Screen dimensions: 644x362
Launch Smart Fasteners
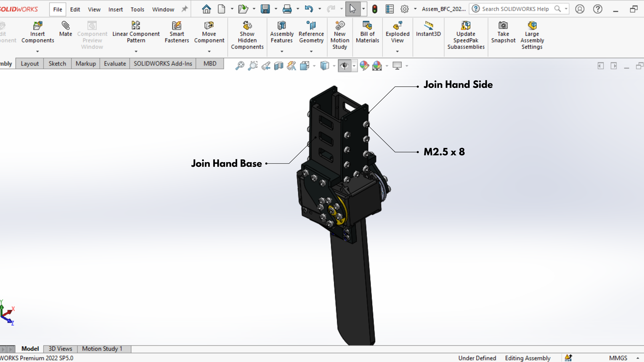[x=177, y=32]
